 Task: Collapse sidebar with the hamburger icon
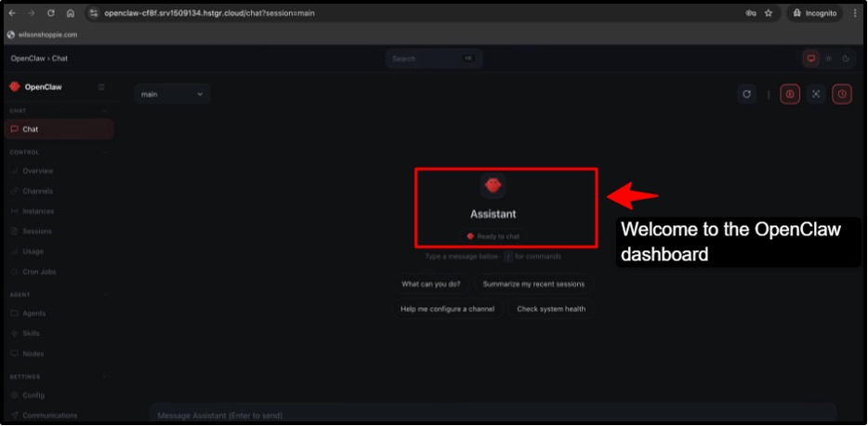(101, 87)
